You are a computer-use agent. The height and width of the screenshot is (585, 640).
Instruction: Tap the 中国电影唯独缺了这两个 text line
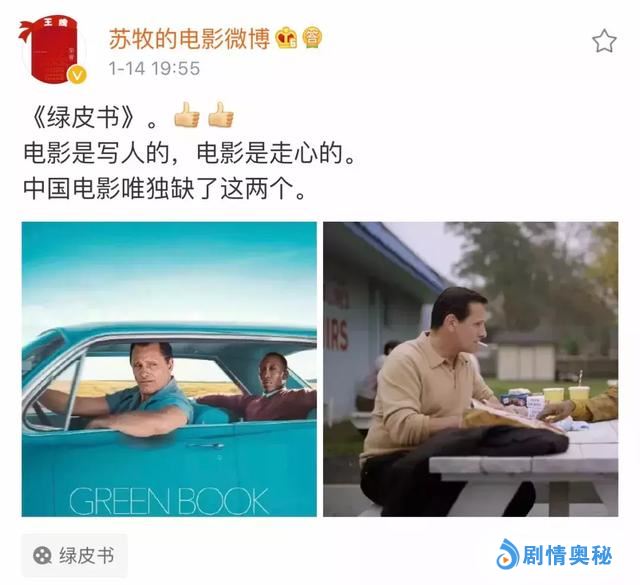pos(164,189)
